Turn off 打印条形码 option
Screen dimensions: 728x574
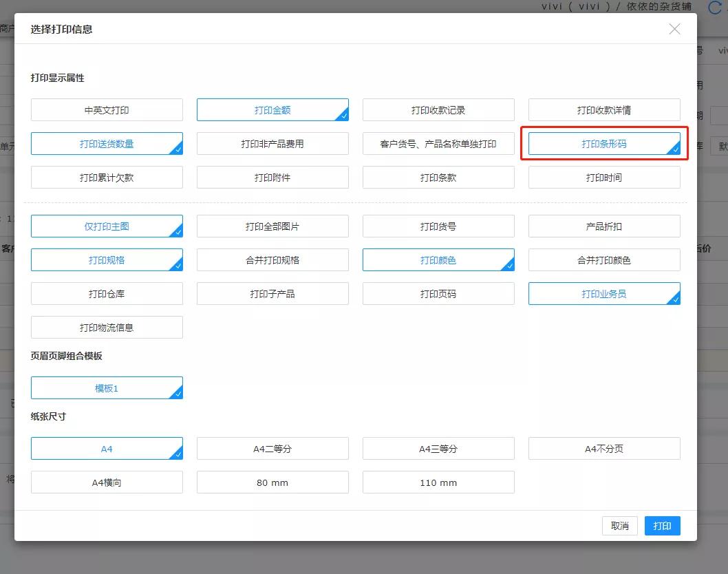(604, 144)
